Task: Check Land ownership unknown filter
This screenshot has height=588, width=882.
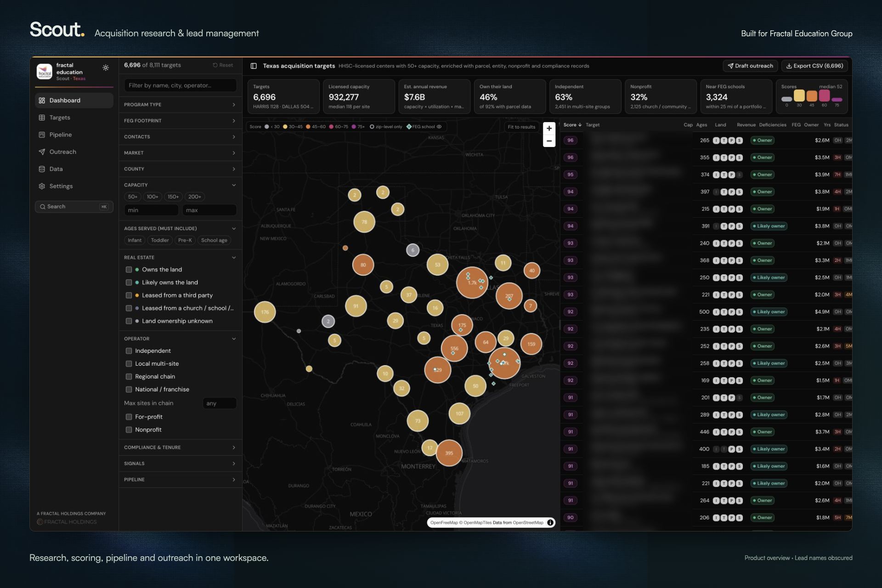Action: point(129,321)
